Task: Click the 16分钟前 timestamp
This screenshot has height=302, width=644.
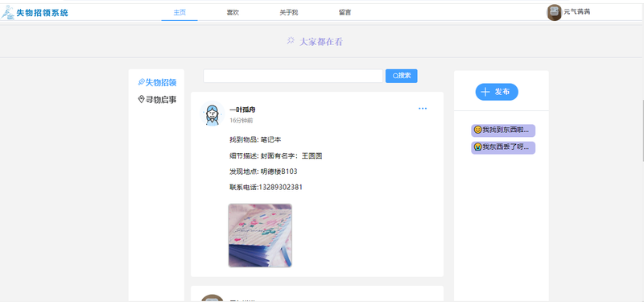Action: [241, 120]
